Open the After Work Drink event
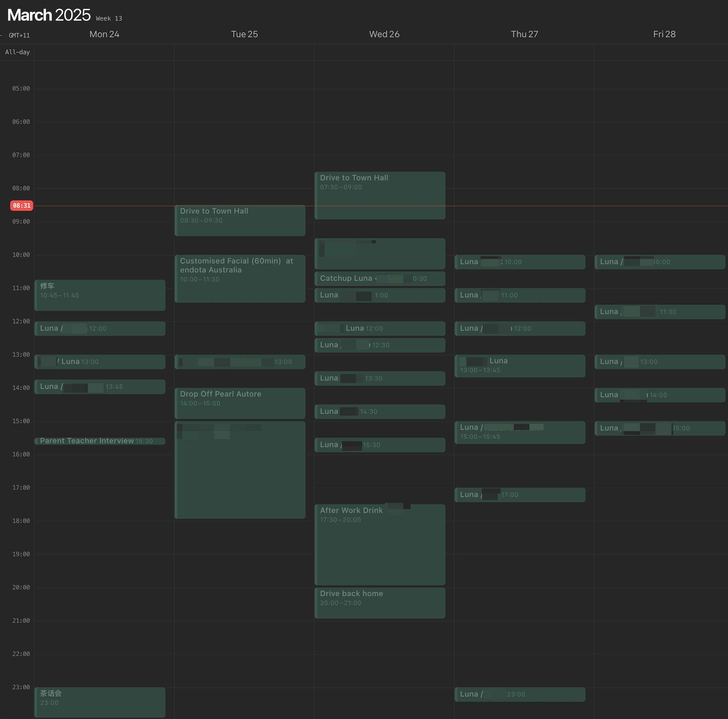 tap(380, 544)
